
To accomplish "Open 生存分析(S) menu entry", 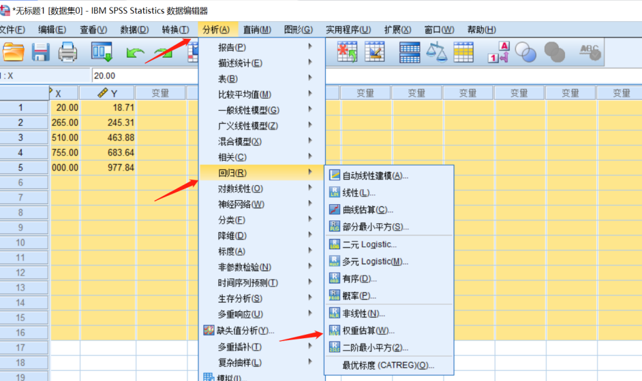I will (262, 298).
